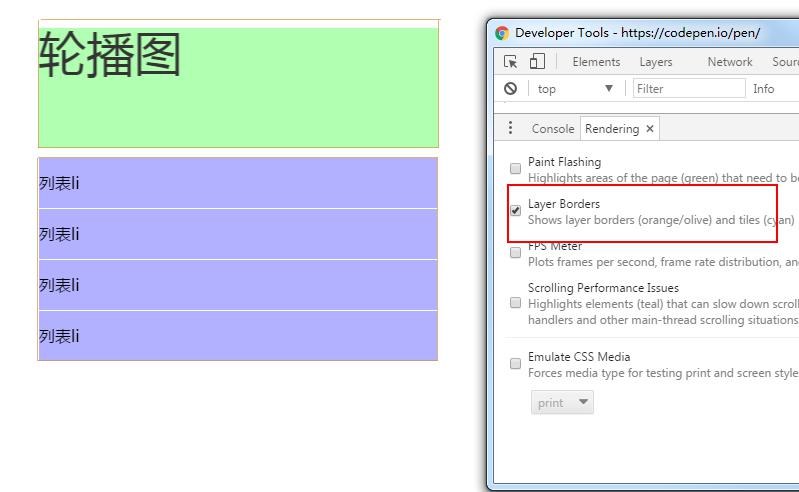Click the Chrome logo in title bar
Image resolution: width=799 pixels, height=492 pixels.
click(502, 33)
